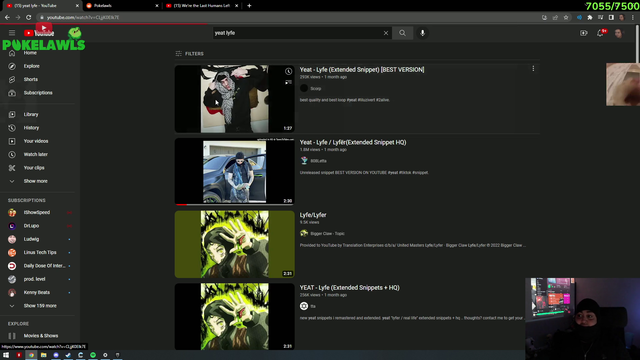Click the search magnifier button

(402, 33)
